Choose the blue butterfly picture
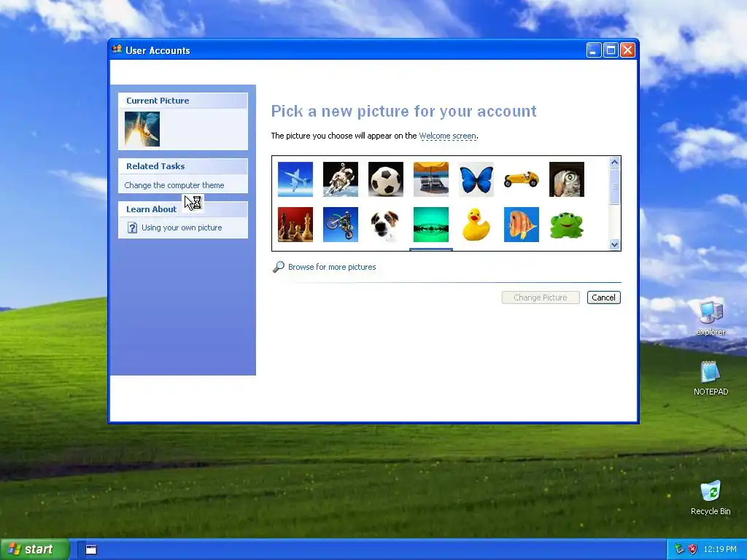747x560 pixels. (x=476, y=179)
